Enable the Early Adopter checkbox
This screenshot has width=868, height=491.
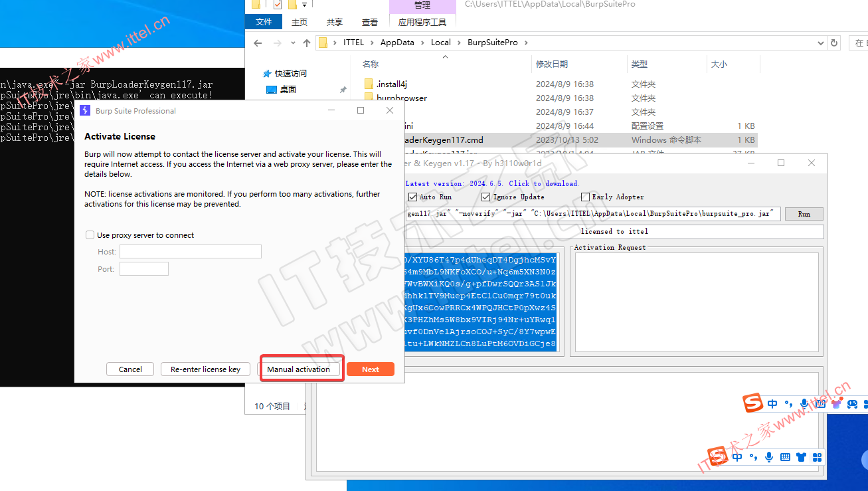585,197
